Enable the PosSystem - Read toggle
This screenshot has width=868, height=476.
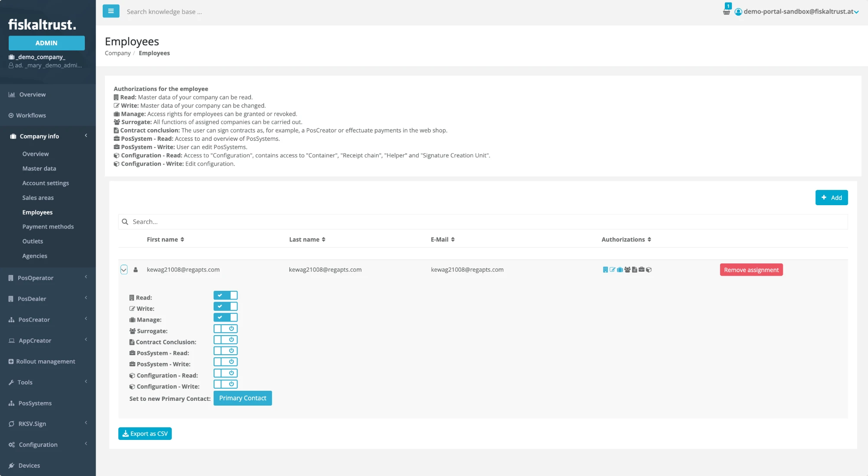[x=225, y=351]
